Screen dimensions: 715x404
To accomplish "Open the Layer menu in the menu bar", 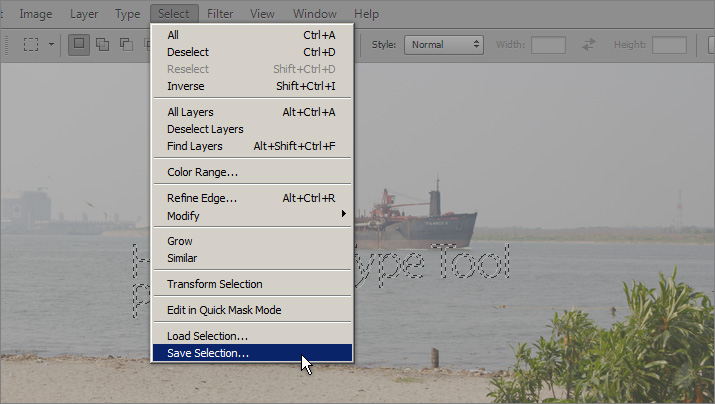I will [x=84, y=14].
